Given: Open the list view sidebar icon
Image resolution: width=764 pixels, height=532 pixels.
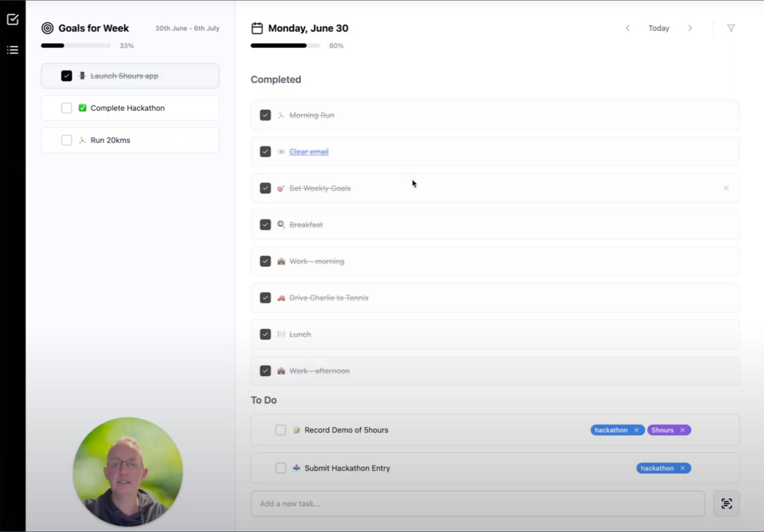Looking at the screenshot, I should [x=13, y=50].
